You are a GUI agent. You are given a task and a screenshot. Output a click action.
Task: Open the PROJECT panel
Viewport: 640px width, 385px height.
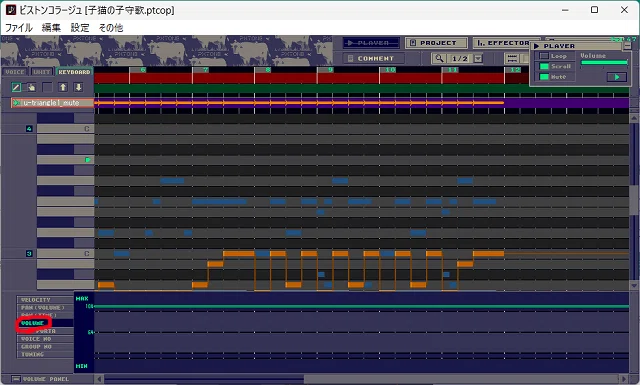tap(436, 43)
